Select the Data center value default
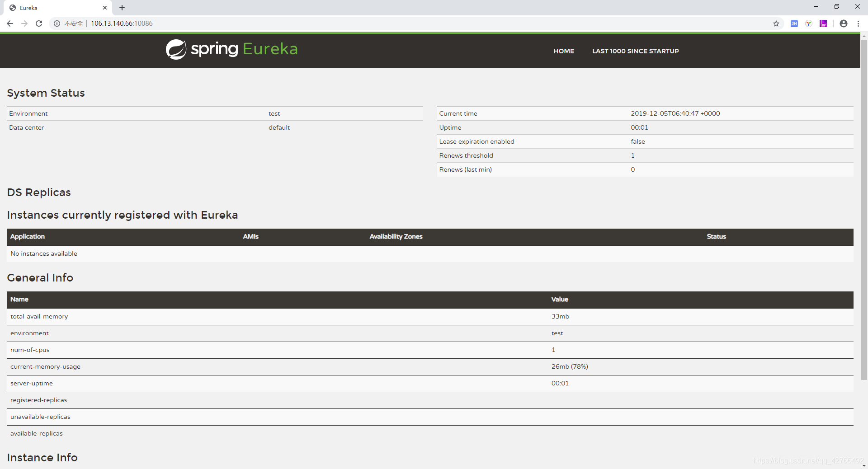This screenshot has height=469, width=868. 279,127
